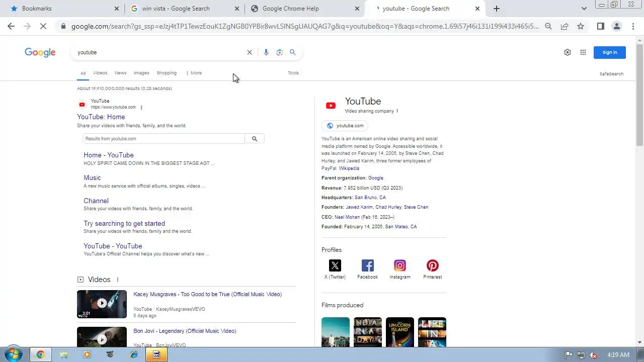Switch to Google Chrome Help tab
Screen dimensions: 644x362
coord(305,9)
